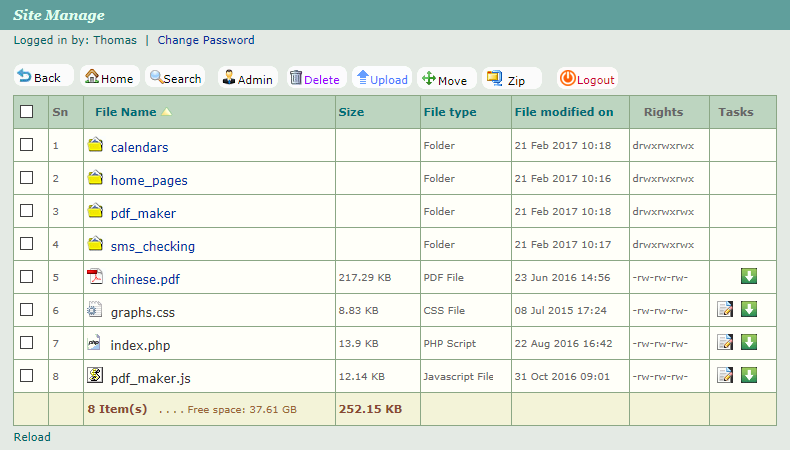Toggle the select-all checkbox in header
Viewport: 790px width, 450px height.
coord(27,111)
